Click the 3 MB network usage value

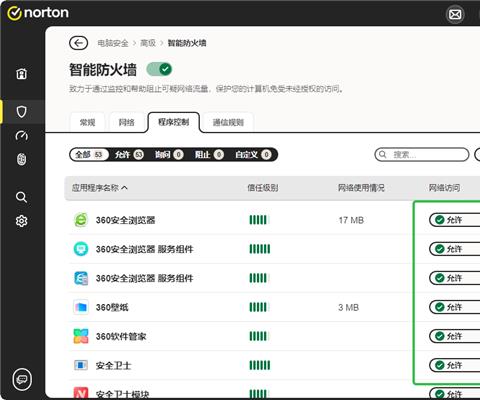click(348, 307)
